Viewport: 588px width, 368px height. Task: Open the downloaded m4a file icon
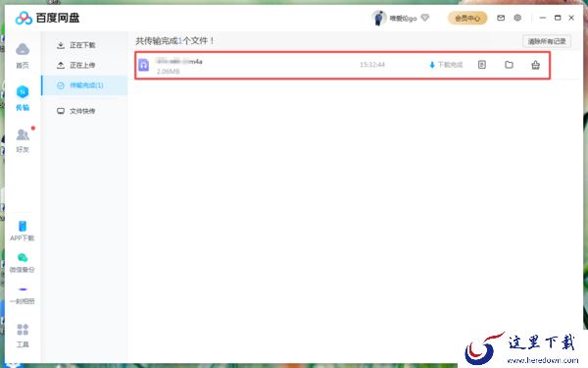click(144, 65)
